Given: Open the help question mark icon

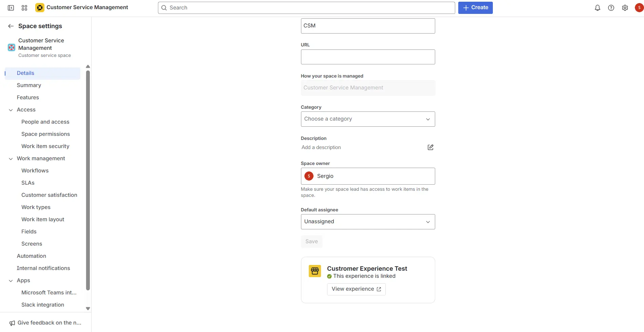Looking at the screenshot, I should click(611, 8).
